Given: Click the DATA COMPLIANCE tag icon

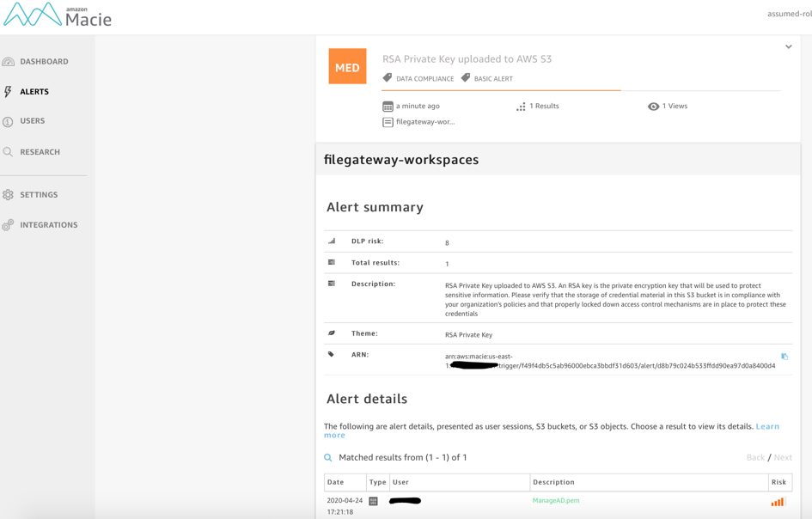Looking at the screenshot, I should click(x=388, y=77).
